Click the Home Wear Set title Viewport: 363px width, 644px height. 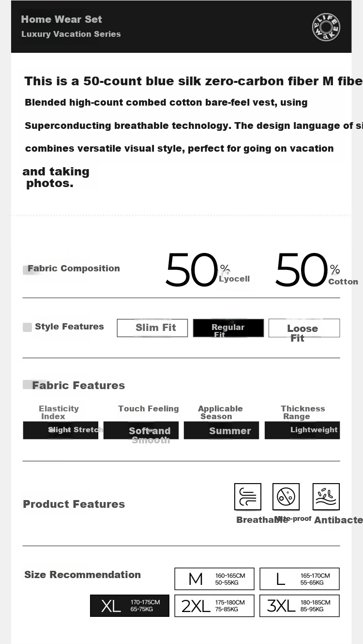(61, 19)
